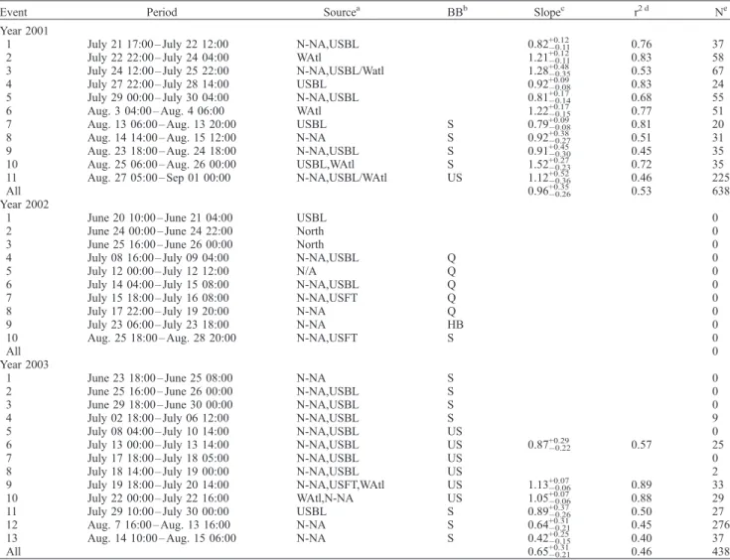
Task: Click the 'Event' column header
Action: (14, 12)
